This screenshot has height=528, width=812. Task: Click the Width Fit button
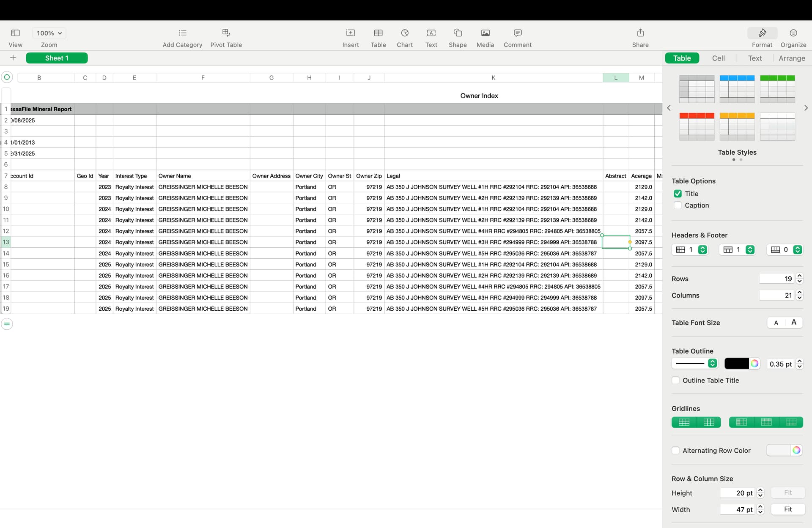(x=787, y=509)
